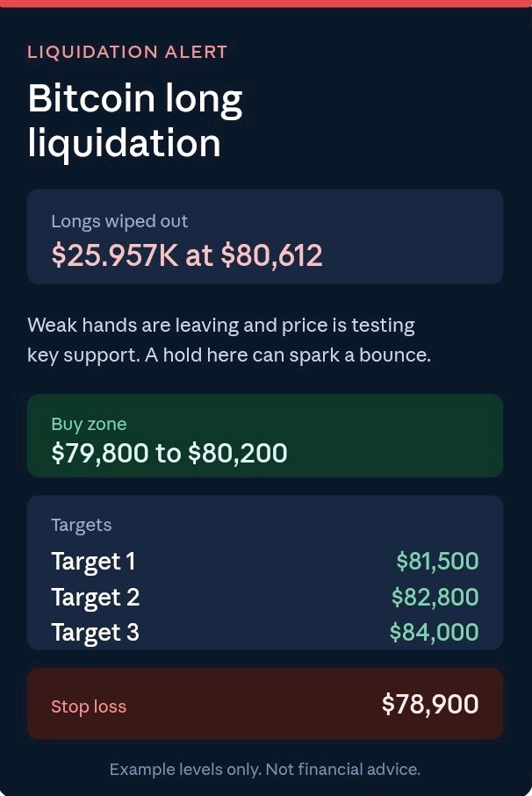This screenshot has width=532, height=796.
Task: Click the Stop loss label
Action: 89,706
